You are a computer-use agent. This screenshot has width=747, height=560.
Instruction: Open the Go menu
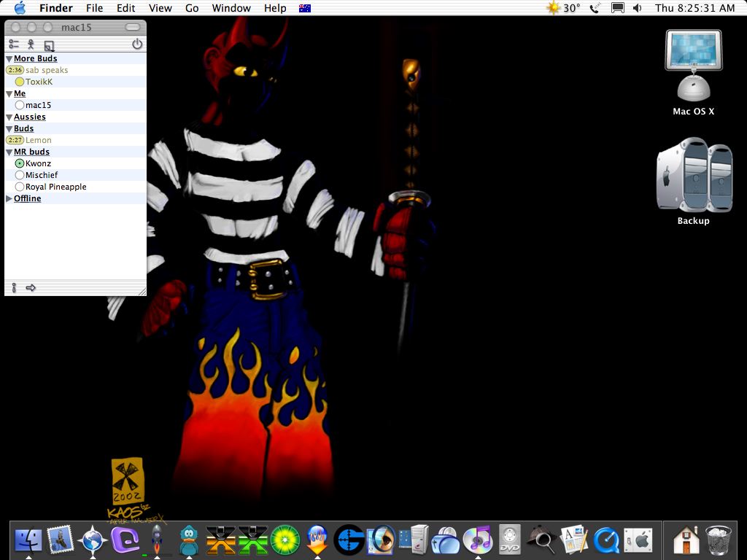pos(192,8)
